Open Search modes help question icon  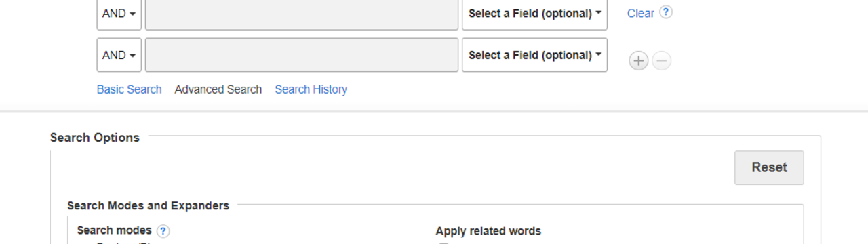[x=163, y=231]
